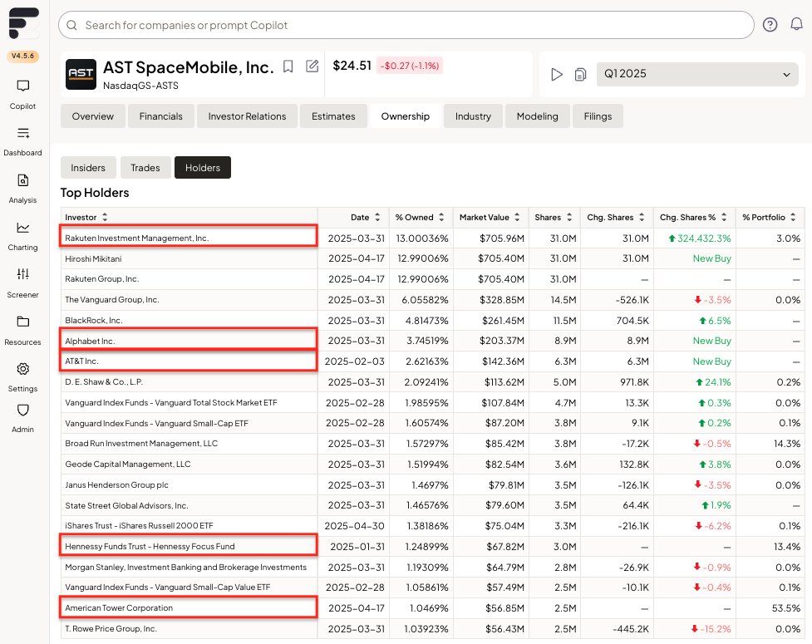Select Broad Run Investment Management, LLC
The width and height of the screenshot is (812, 644).
point(141,444)
